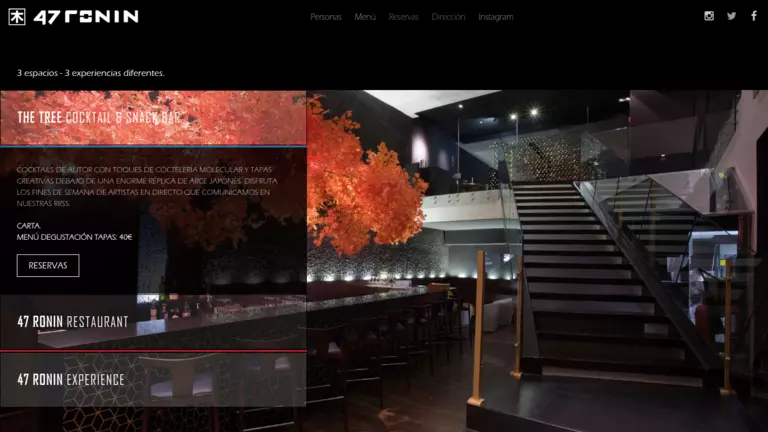768x432 pixels.
Task: Click the '3 espacios - 3 experiencias diferentes' text
Action: (91, 73)
